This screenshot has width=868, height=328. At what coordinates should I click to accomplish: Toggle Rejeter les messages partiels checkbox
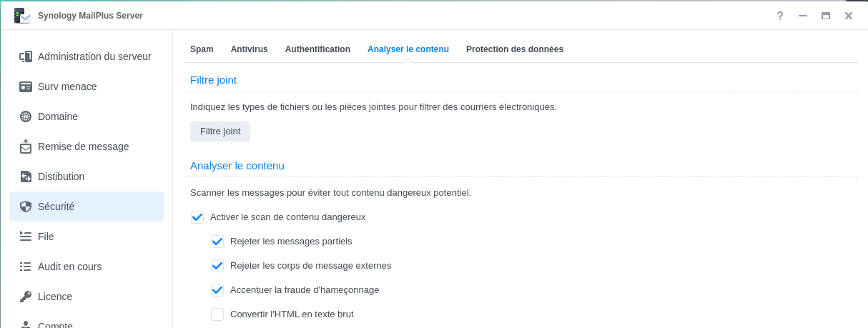(217, 242)
